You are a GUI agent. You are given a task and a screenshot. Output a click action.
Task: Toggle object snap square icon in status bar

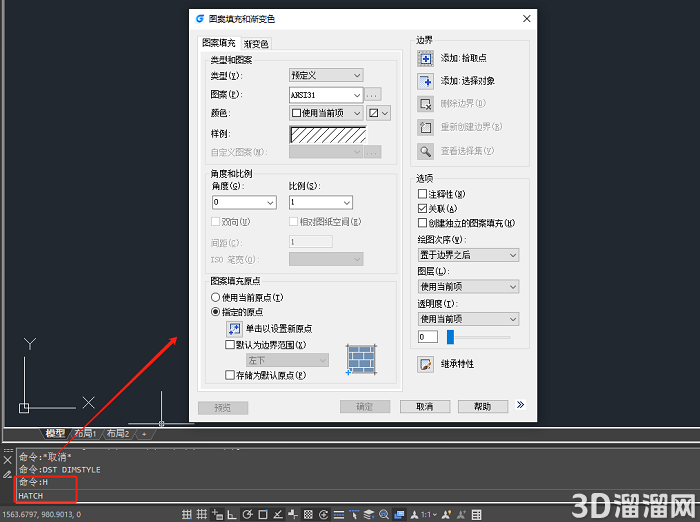click(x=263, y=514)
